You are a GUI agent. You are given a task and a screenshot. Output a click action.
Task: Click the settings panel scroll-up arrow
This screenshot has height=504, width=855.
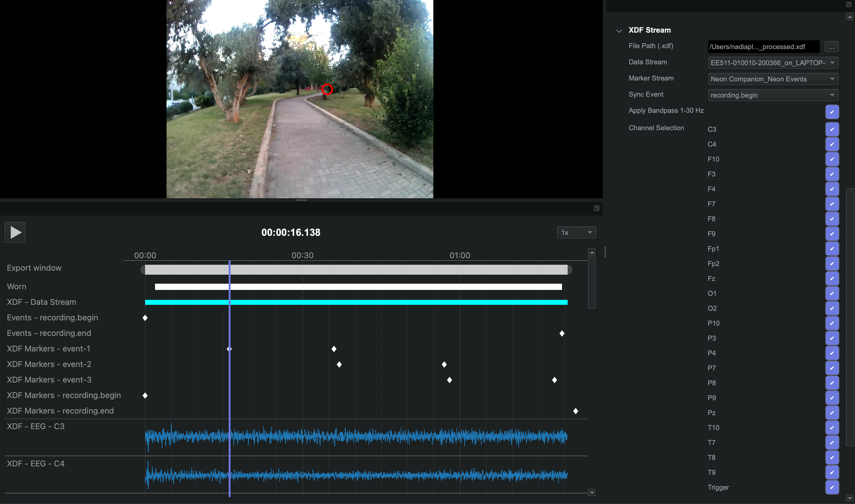(x=850, y=17)
